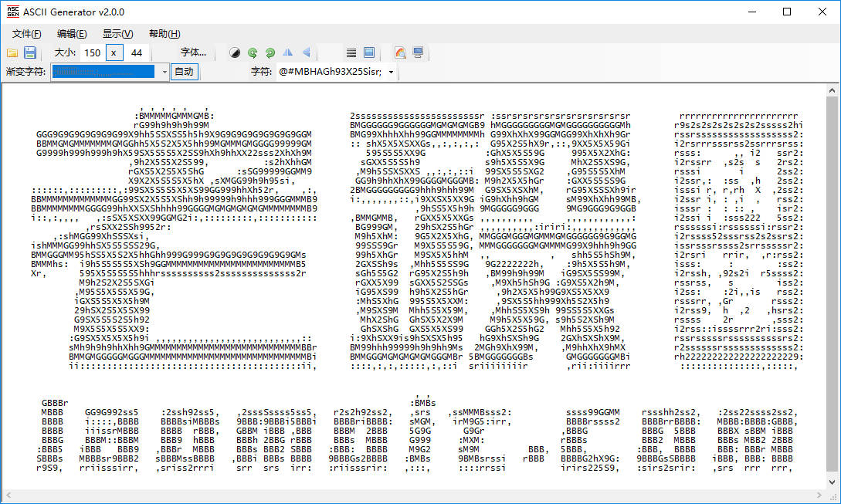Click the computer monitor toolbar icon
Screen dimensions: 841x504
tap(418, 52)
